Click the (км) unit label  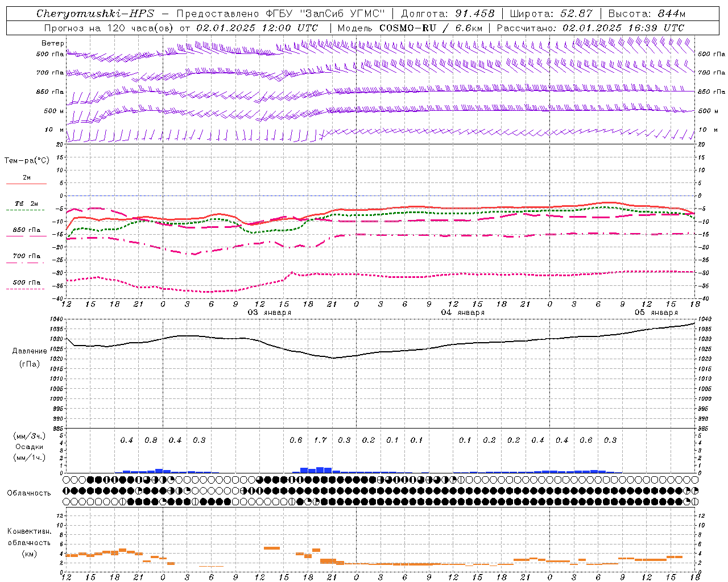tap(29, 554)
